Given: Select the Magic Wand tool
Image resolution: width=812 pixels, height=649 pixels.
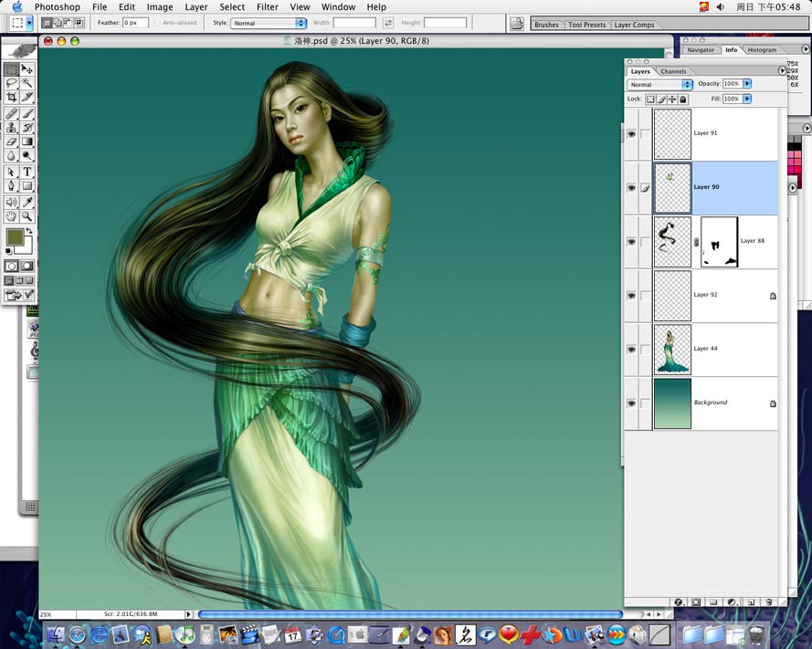Looking at the screenshot, I should pos(27,83).
